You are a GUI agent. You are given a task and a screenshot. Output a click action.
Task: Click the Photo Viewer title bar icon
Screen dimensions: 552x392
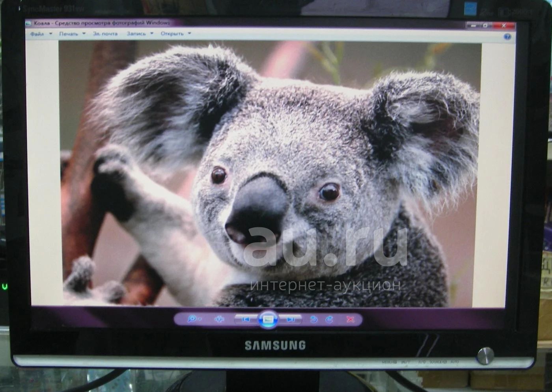pos(28,23)
